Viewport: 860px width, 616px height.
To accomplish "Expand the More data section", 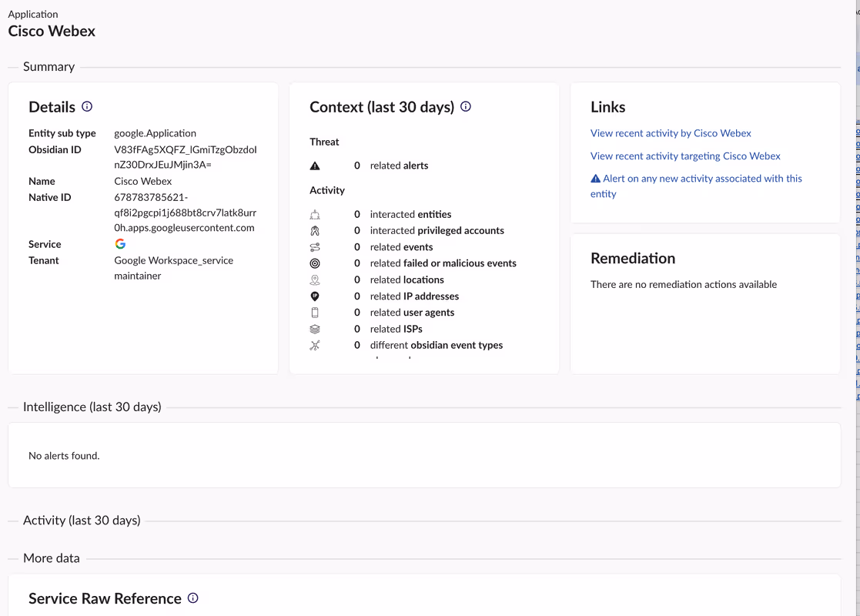I will pos(52,558).
